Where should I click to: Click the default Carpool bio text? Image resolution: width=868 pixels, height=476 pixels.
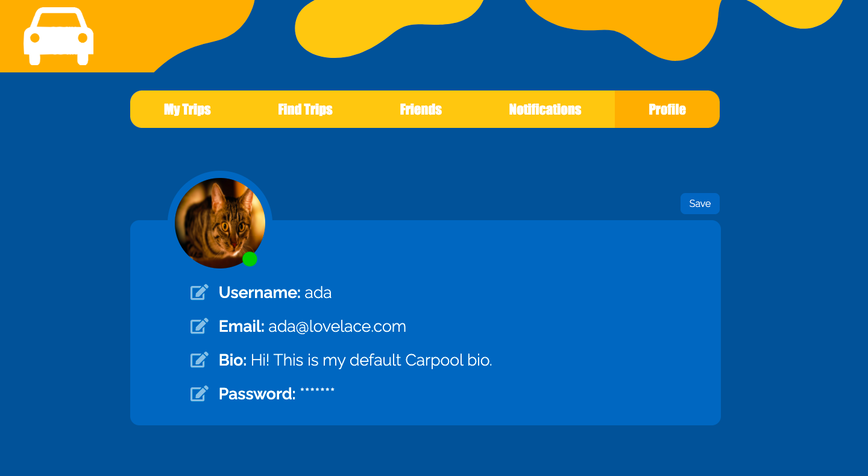tap(371, 360)
